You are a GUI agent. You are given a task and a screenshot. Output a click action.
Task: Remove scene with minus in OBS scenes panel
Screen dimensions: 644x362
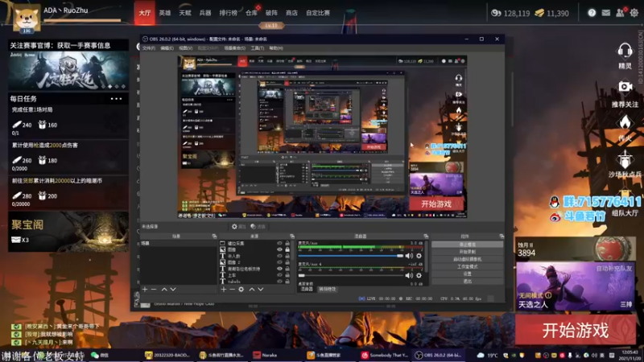pos(154,290)
